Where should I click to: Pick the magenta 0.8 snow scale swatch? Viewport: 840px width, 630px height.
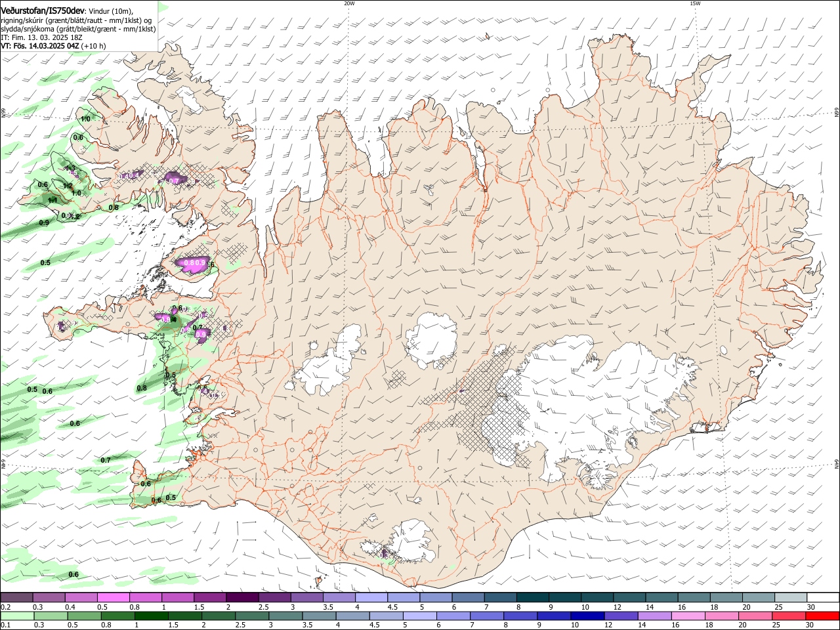pyautogui.click(x=145, y=598)
